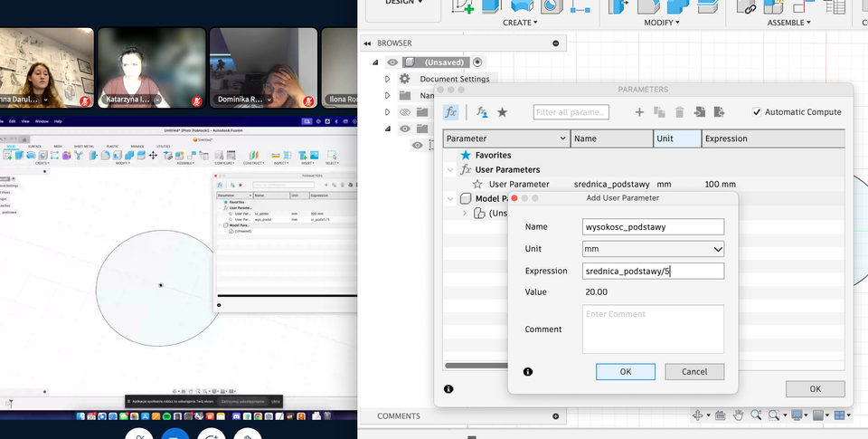
Task: Expand the Document Settings tree node
Action: pyautogui.click(x=387, y=79)
